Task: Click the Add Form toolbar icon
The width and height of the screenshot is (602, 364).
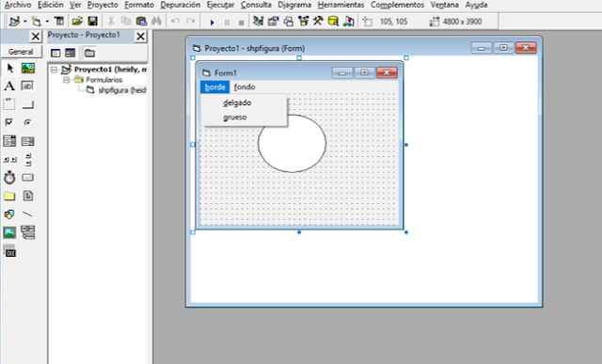Action: [36, 21]
